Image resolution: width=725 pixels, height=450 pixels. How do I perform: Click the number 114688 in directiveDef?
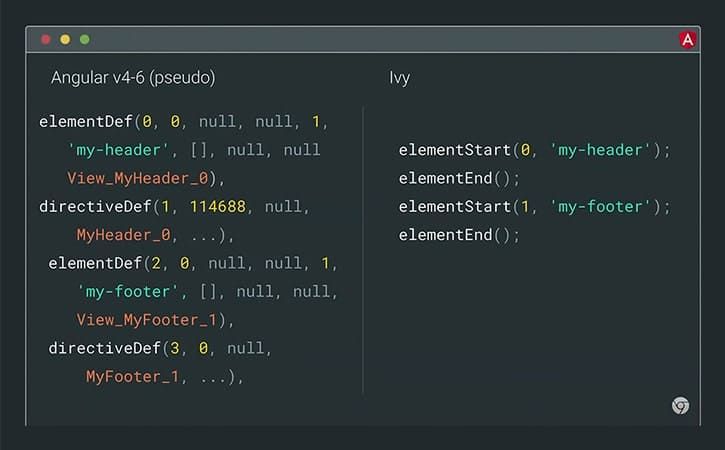[x=218, y=206]
